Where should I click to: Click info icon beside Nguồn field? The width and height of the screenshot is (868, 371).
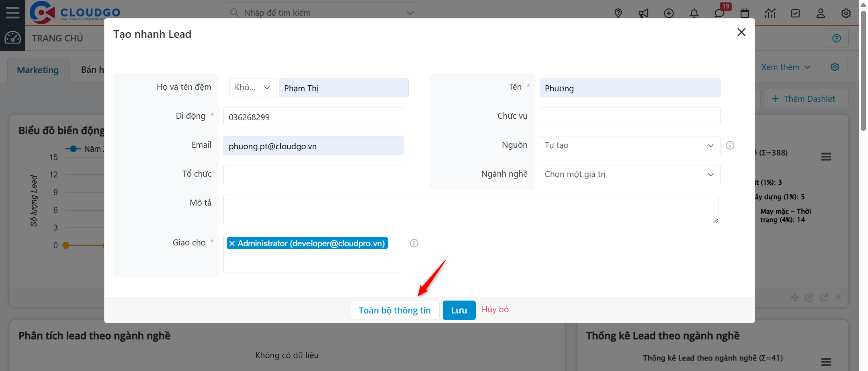coord(730,145)
